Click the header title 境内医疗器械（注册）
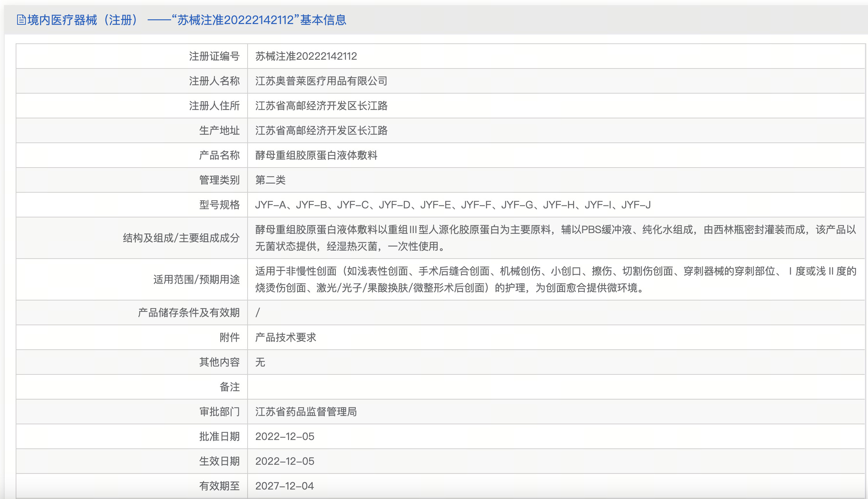The image size is (868, 499). [83, 20]
